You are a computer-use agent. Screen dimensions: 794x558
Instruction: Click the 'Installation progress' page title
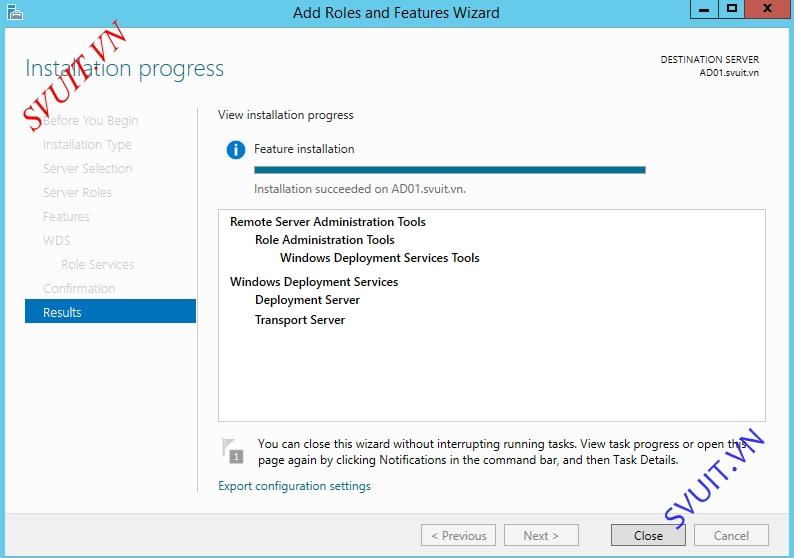click(x=124, y=68)
